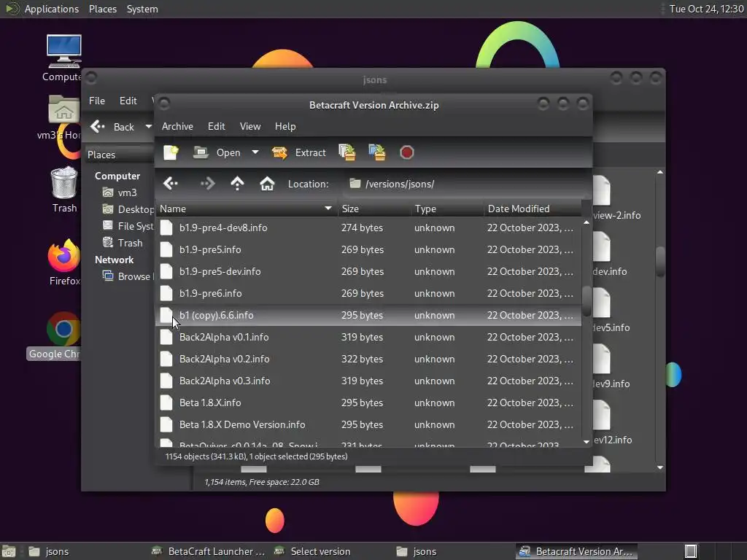Open the Archive menu
This screenshot has height=560, width=747.
[177, 126]
